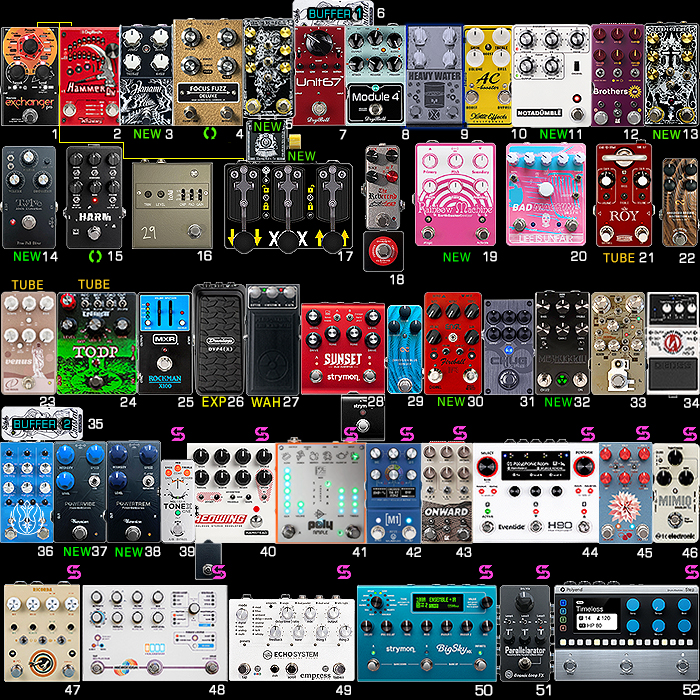Screen dimensions: 700x700
Task: Select the Poly Timeless pedal numbered 52
Action: [626, 633]
